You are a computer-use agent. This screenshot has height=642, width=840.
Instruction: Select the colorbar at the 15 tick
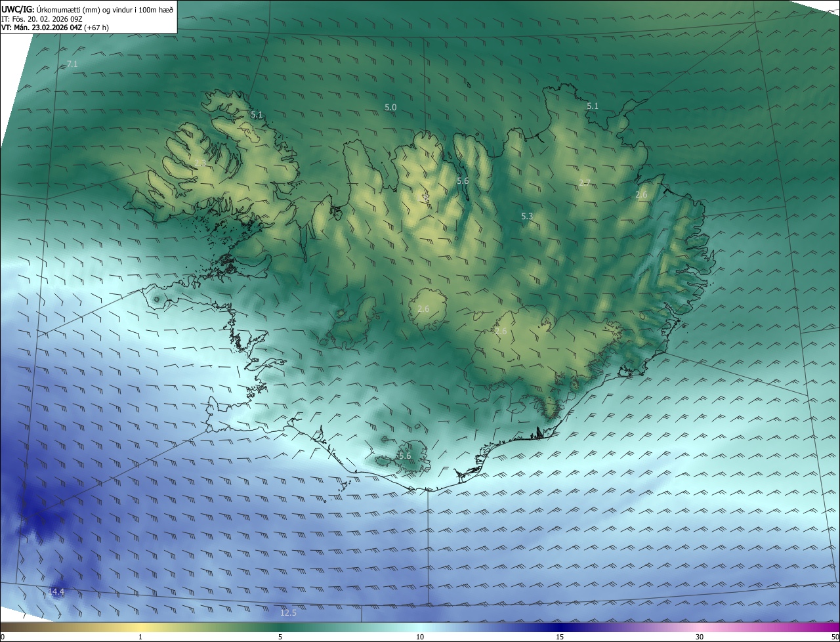click(560, 628)
